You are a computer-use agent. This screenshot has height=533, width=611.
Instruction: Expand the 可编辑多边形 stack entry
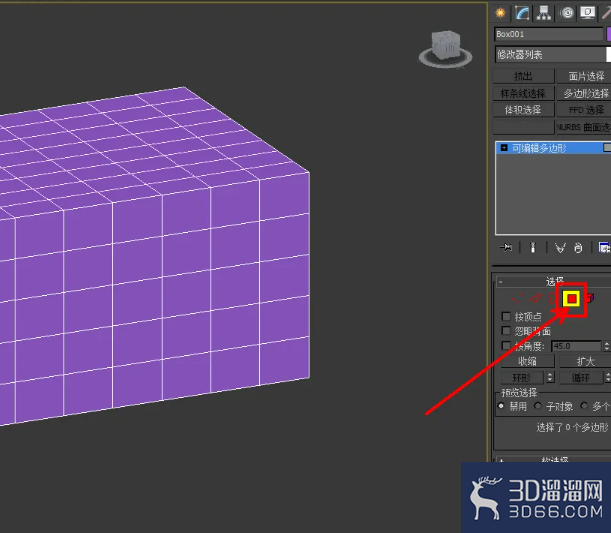pos(504,148)
